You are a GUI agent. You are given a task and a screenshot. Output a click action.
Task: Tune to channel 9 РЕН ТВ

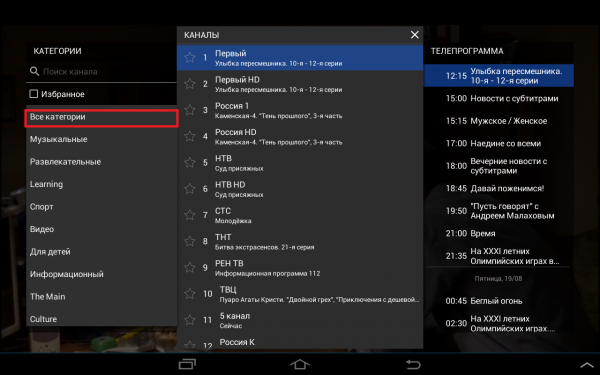300,267
